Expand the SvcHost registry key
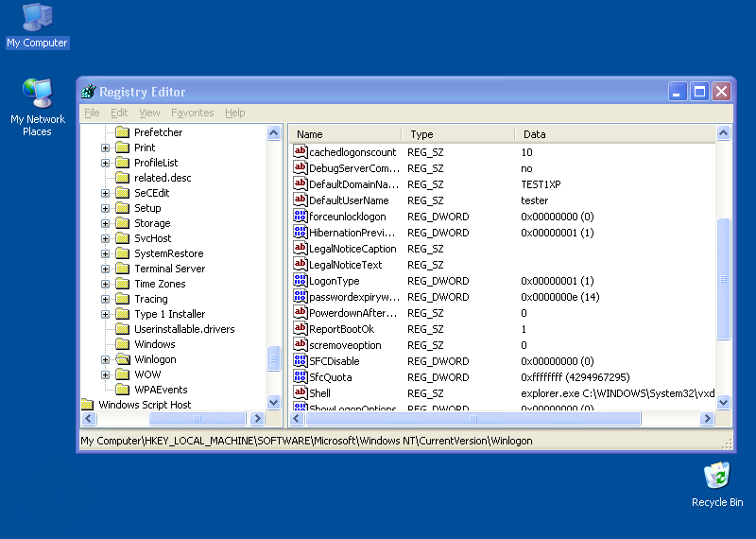The image size is (756, 539). coord(105,238)
